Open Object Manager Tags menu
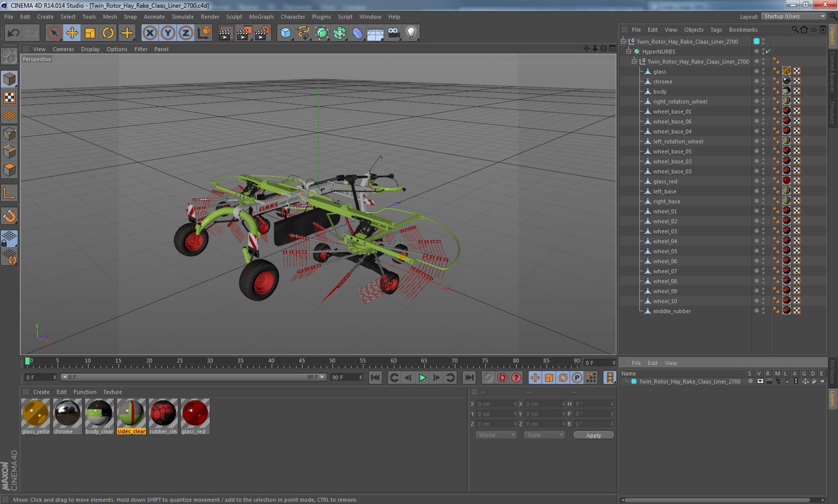This screenshot has width=838, height=504. click(716, 29)
